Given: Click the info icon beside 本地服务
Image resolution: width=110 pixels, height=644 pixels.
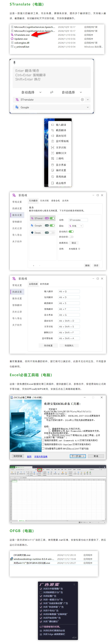Looking at the screenshot, I should click(79, 249).
